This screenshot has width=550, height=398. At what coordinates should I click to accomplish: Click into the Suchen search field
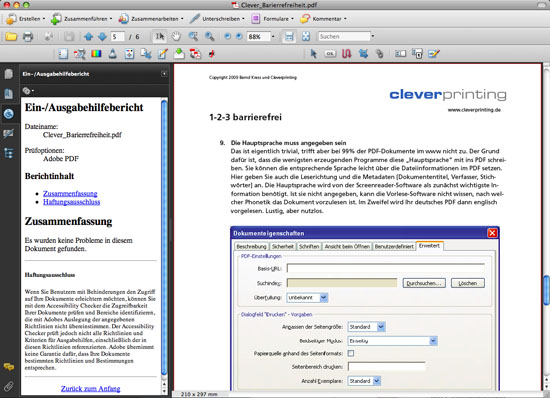(x=344, y=36)
